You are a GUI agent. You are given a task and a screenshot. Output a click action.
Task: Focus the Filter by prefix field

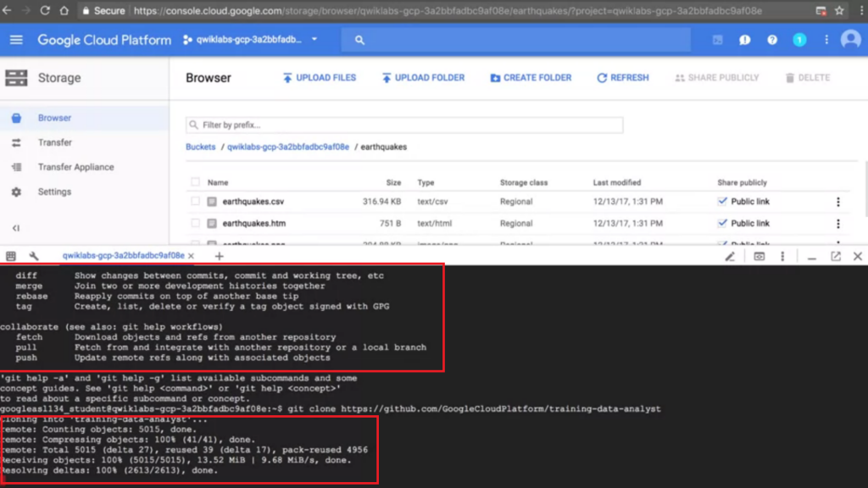(404, 125)
